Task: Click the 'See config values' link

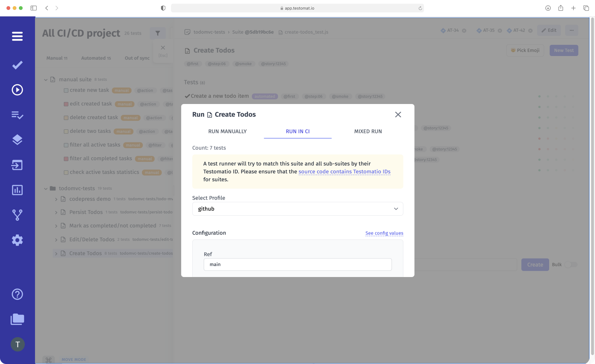Action: coord(384,233)
